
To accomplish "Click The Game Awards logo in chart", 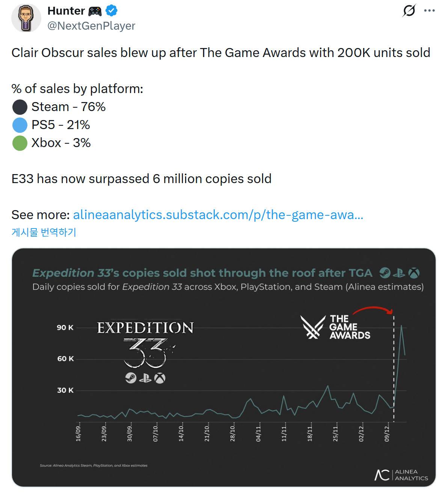I will coord(335,327).
